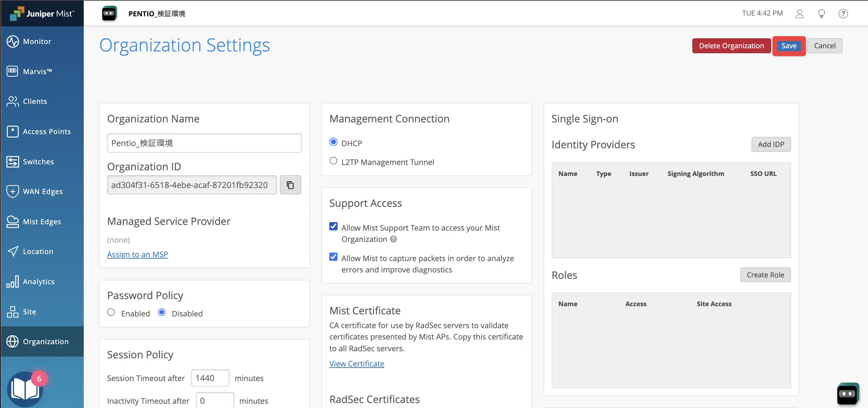Click SSO URL column header
This screenshot has width=868, height=408.
(763, 173)
